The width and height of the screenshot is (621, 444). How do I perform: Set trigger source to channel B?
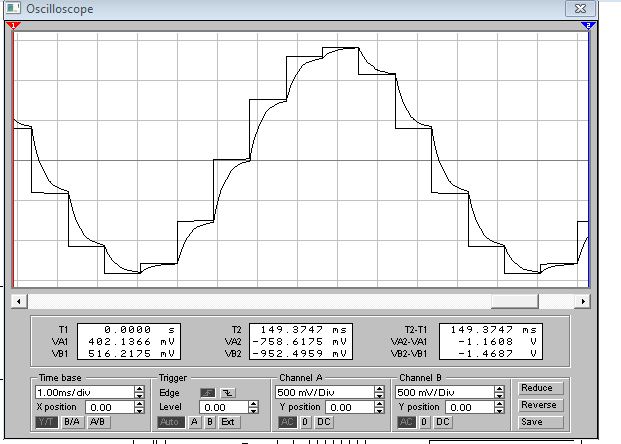[210, 422]
